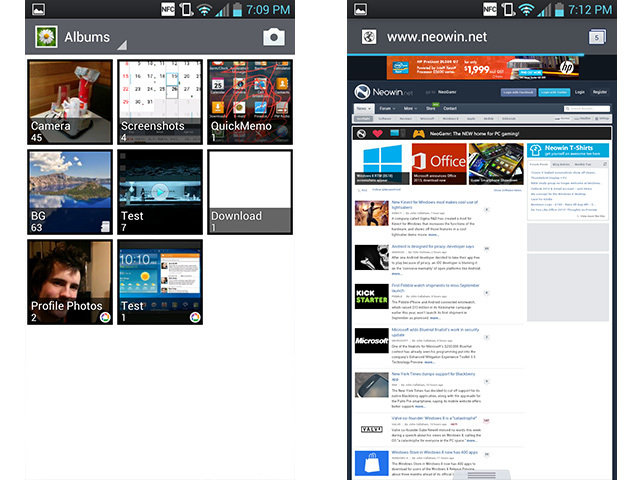Click Login with Twitter button
Viewport: 640px width, 480px height.
(x=554, y=92)
